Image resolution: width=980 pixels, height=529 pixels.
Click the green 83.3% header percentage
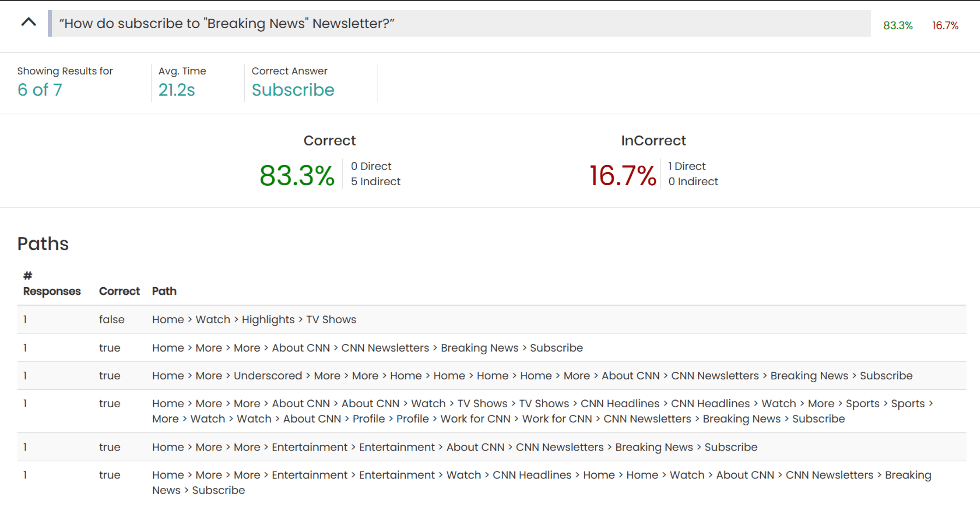click(x=897, y=26)
